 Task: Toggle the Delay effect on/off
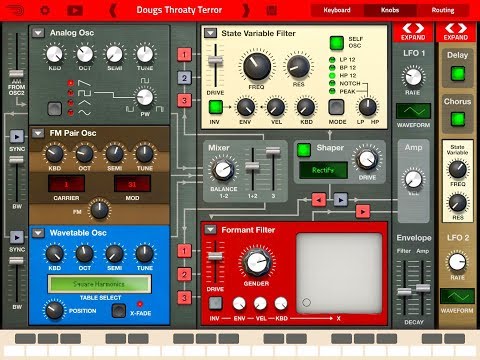[458, 73]
